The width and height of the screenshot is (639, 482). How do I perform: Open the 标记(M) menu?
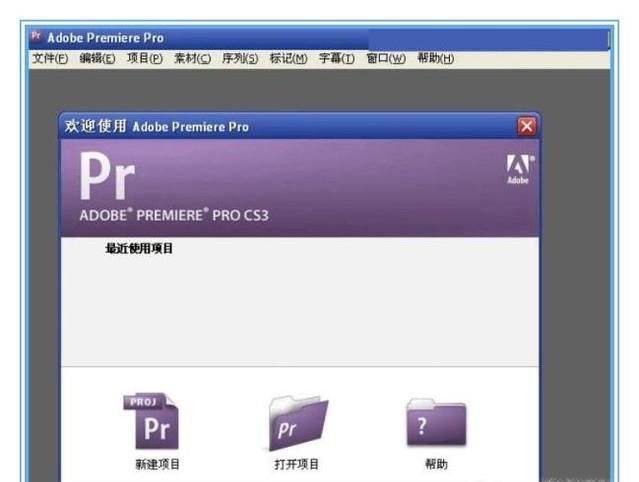pyautogui.click(x=289, y=59)
